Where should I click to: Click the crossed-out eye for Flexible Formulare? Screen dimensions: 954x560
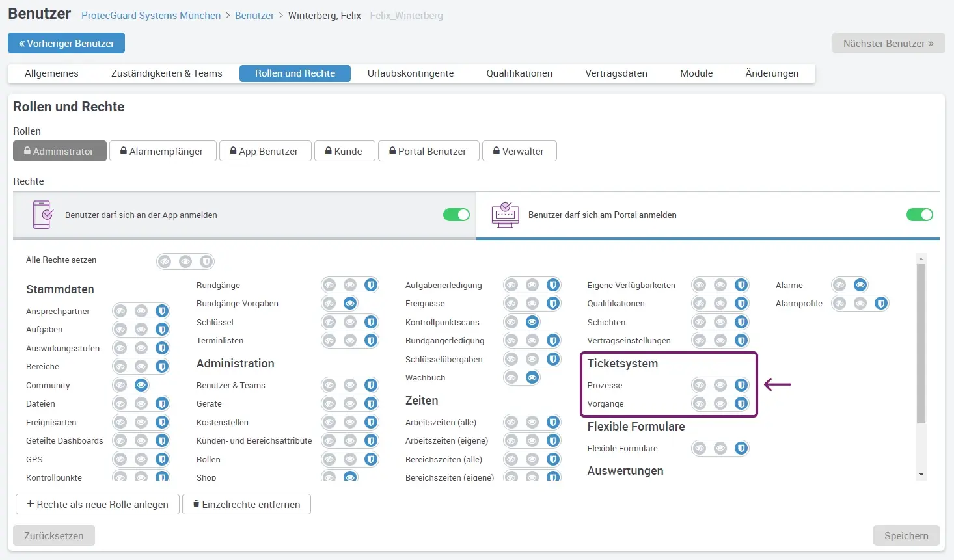pos(700,449)
